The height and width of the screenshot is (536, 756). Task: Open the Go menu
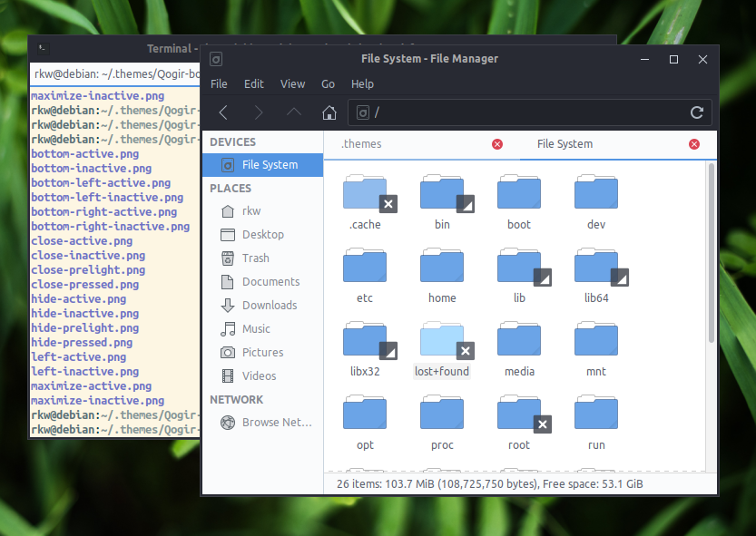click(328, 83)
